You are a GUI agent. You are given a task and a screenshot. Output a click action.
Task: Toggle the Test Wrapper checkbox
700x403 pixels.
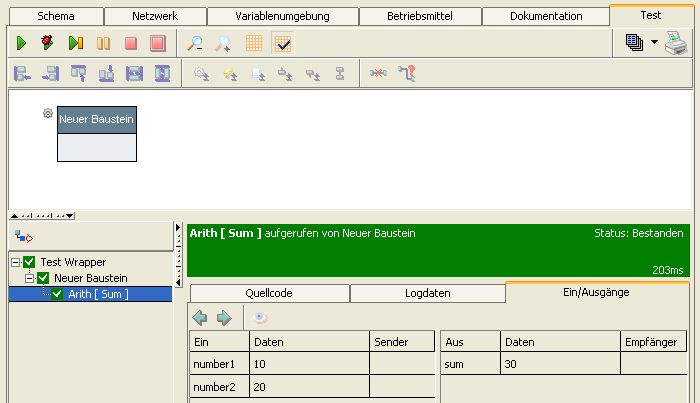tap(29, 262)
